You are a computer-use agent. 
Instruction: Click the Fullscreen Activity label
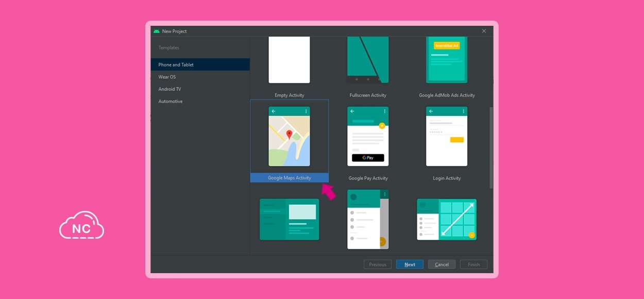coord(368,95)
